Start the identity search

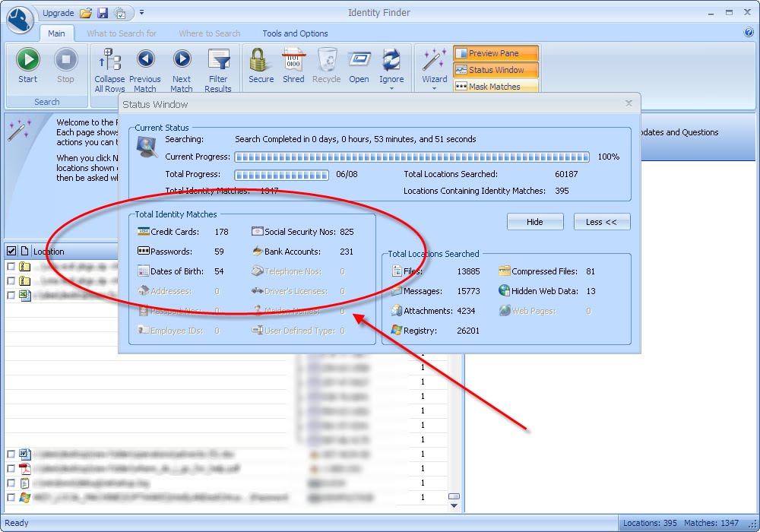pyautogui.click(x=27, y=65)
